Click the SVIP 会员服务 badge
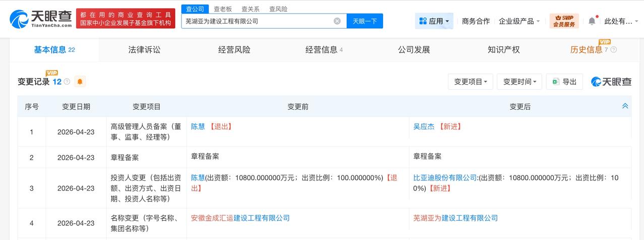The width and height of the screenshot is (644, 240). pyautogui.click(x=564, y=21)
